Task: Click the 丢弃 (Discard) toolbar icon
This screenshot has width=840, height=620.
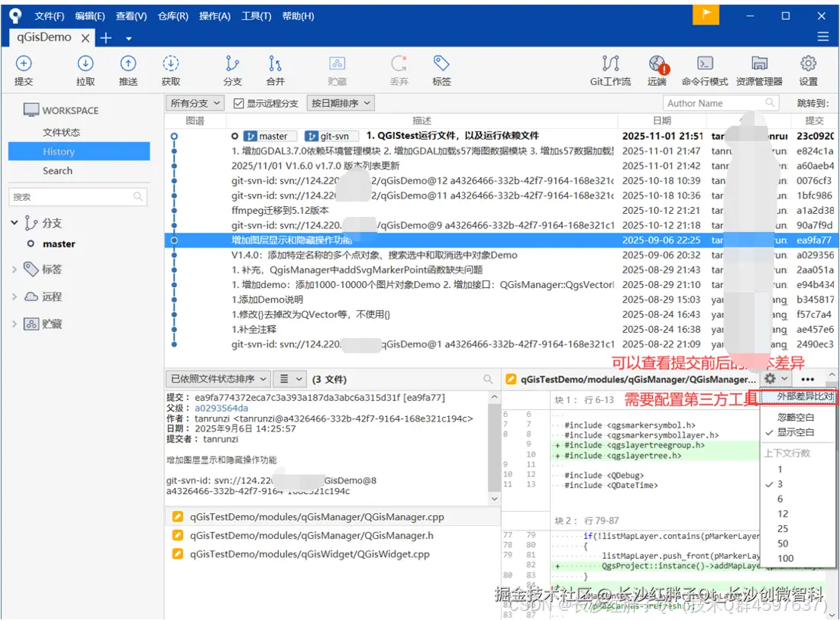Action: point(399,64)
